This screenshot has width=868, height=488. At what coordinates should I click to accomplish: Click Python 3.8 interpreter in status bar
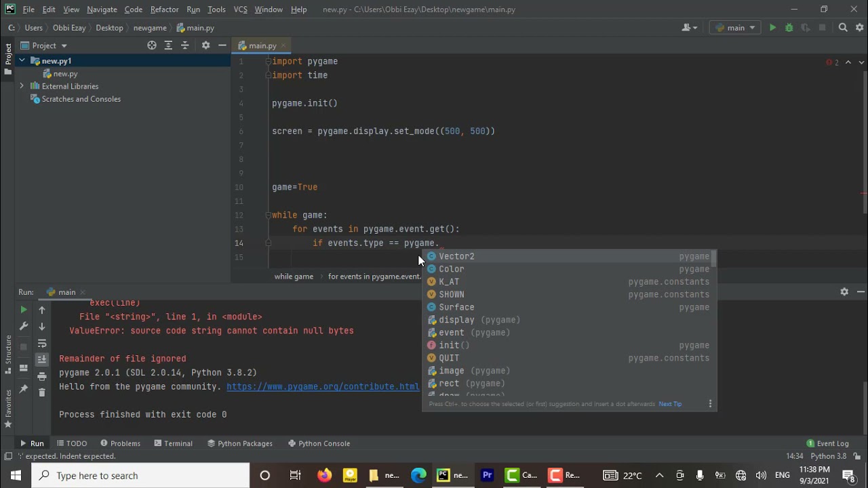coord(829,456)
